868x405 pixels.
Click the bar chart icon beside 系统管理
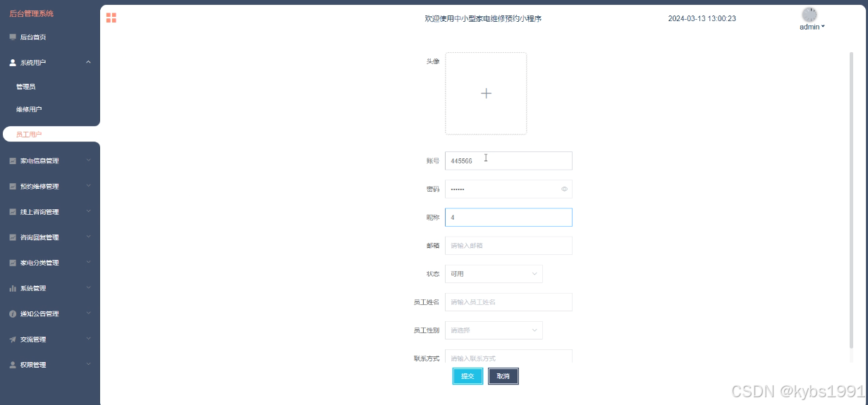click(13, 288)
